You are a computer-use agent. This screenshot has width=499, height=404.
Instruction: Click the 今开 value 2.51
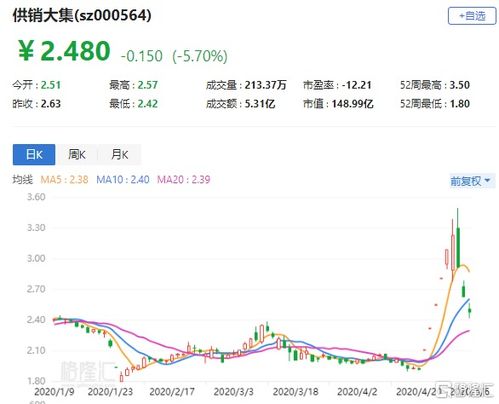click(x=51, y=85)
